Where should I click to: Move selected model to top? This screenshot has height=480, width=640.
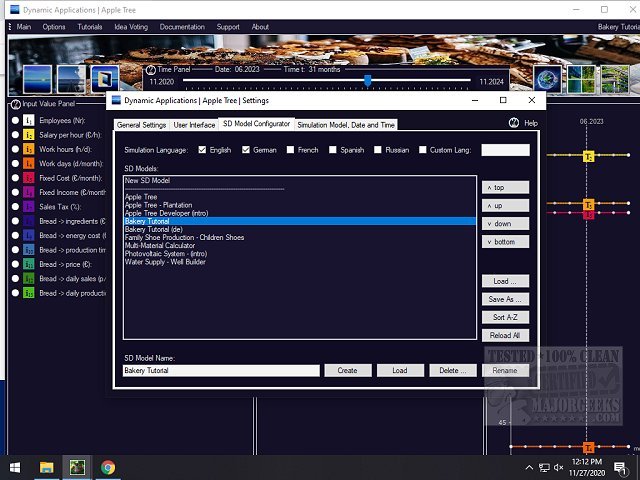[x=505, y=187]
